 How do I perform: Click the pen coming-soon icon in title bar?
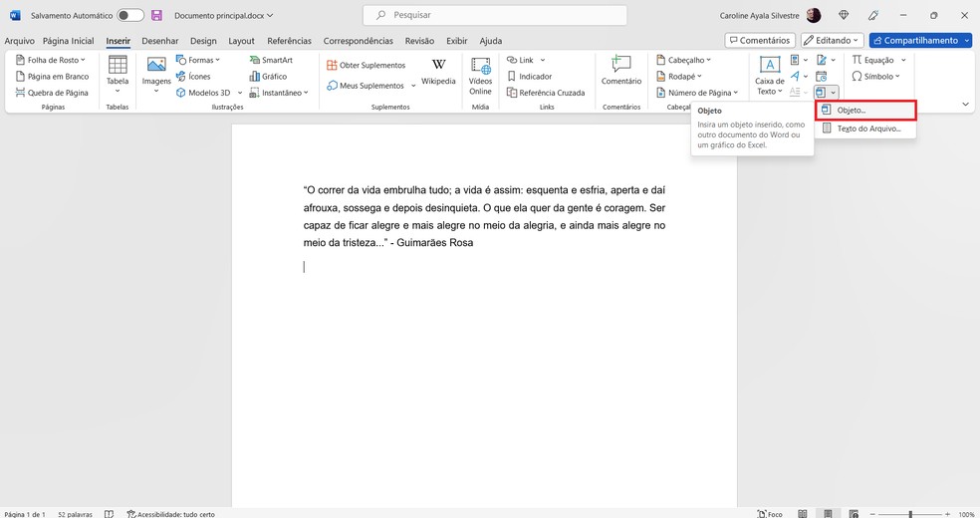(873, 15)
